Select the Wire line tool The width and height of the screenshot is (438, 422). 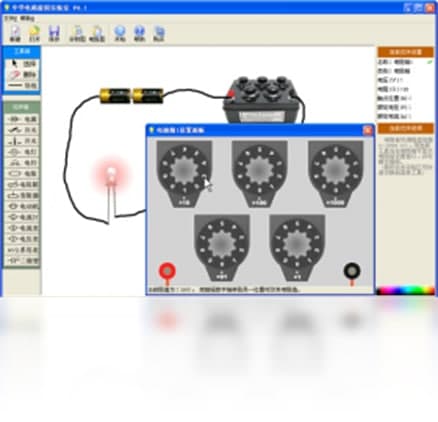[x=22, y=86]
